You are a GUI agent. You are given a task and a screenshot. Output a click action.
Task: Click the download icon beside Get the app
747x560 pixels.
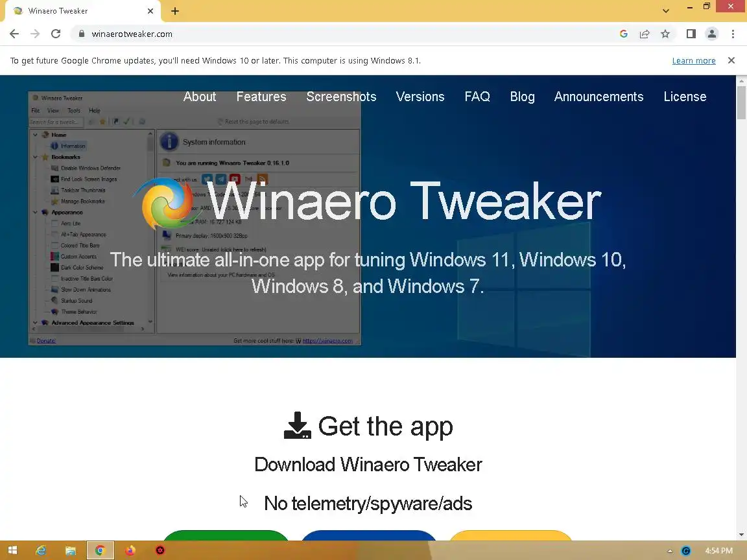pyautogui.click(x=297, y=425)
